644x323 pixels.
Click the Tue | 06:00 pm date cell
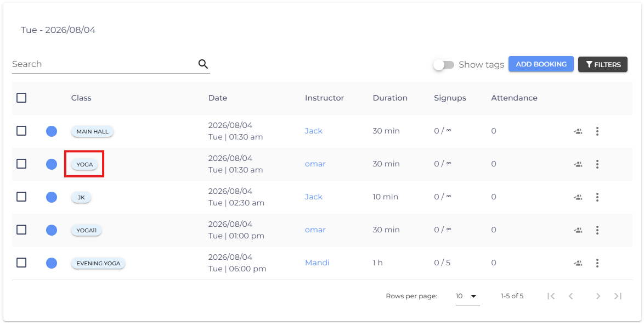[237, 269]
